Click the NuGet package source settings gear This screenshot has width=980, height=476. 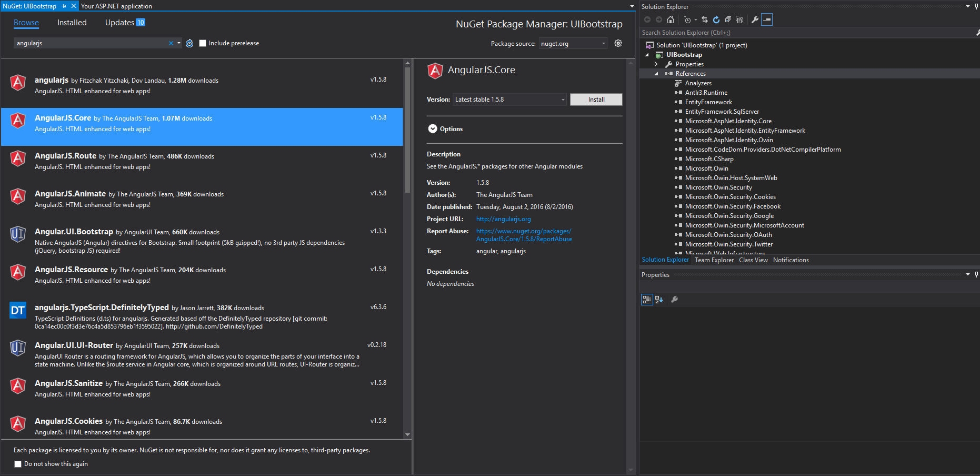point(618,43)
